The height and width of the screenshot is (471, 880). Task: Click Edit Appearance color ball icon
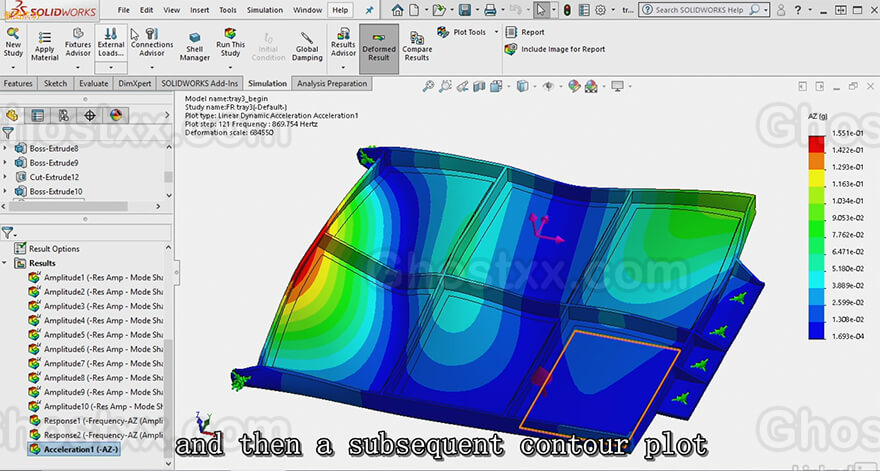point(574,86)
